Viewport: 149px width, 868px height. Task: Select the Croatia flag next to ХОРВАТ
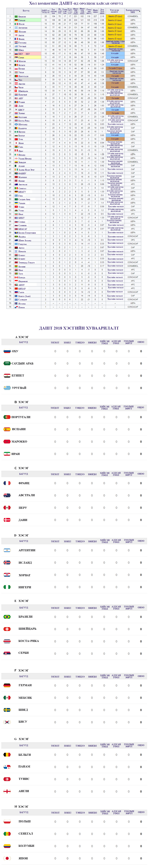tap(7, 575)
